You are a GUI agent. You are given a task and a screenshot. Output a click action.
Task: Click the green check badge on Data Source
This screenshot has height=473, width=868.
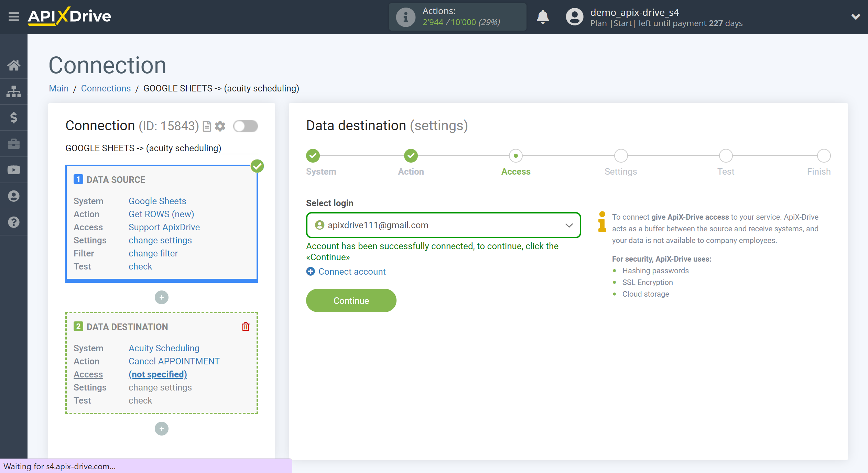click(257, 166)
